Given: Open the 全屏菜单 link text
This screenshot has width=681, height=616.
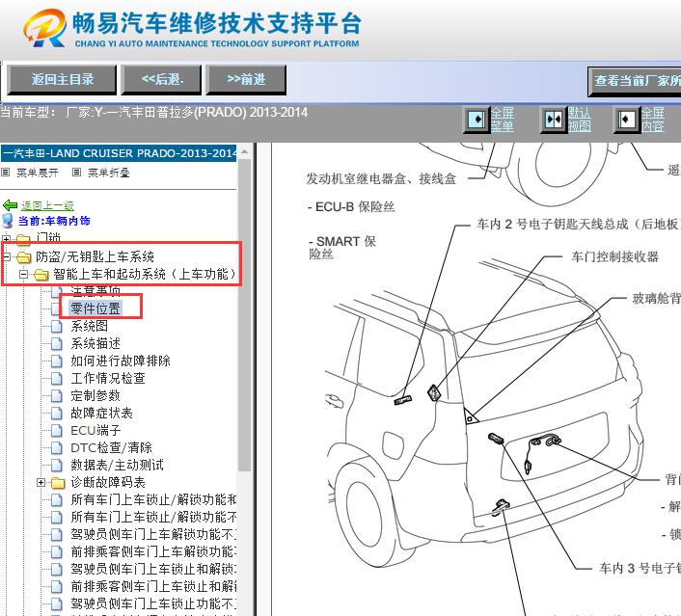Looking at the screenshot, I should pyautogui.click(x=503, y=120).
